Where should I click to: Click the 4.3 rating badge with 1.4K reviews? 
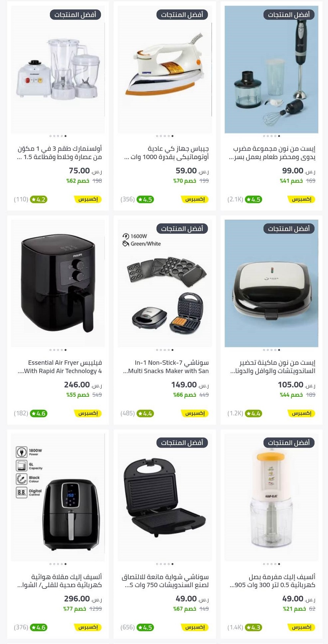[253, 628]
